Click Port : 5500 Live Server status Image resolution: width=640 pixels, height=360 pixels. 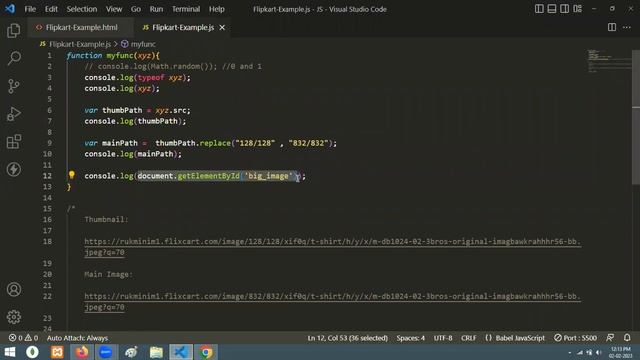coord(576,338)
